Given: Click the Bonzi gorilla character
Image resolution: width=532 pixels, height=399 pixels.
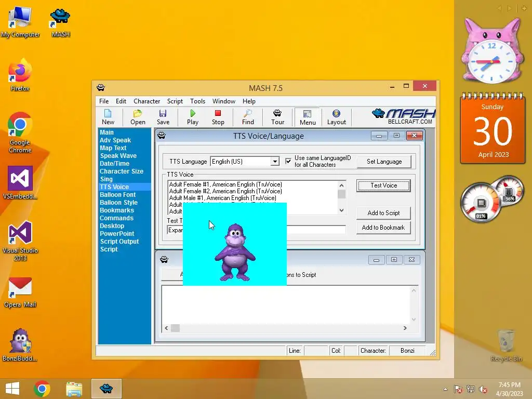Looking at the screenshot, I should coord(235,252).
